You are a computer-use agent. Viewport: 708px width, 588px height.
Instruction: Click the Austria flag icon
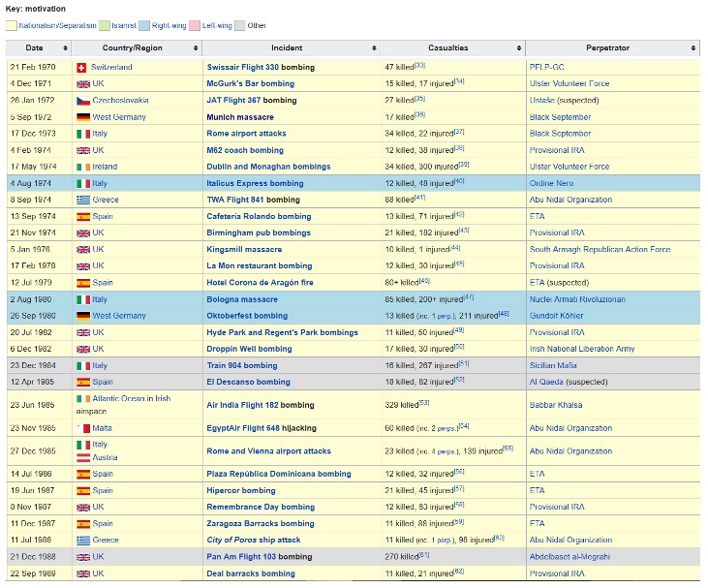click(83, 458)
